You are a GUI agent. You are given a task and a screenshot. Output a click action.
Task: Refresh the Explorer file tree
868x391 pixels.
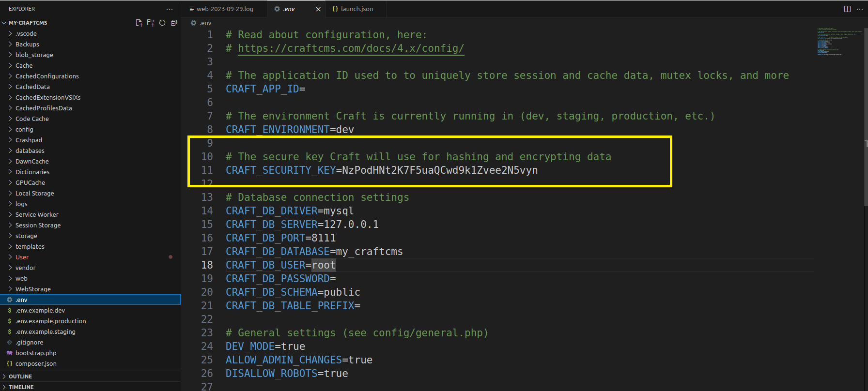coord(162,23)
